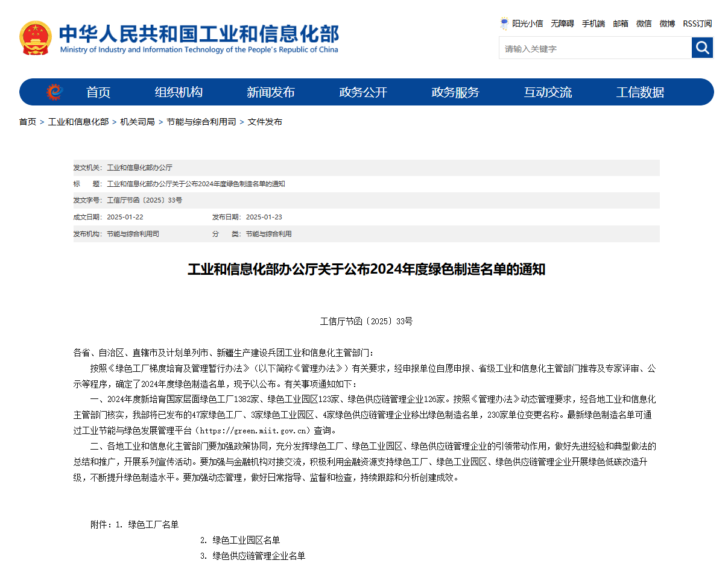728x575 pixels.
Task: Click the red torch icon on the navigation bar
Action: pyautogui.click(x=55, y=92)
